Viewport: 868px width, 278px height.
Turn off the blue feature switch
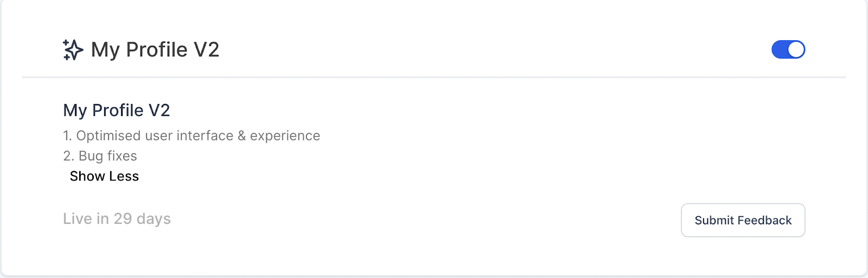(x=788, y=49)
